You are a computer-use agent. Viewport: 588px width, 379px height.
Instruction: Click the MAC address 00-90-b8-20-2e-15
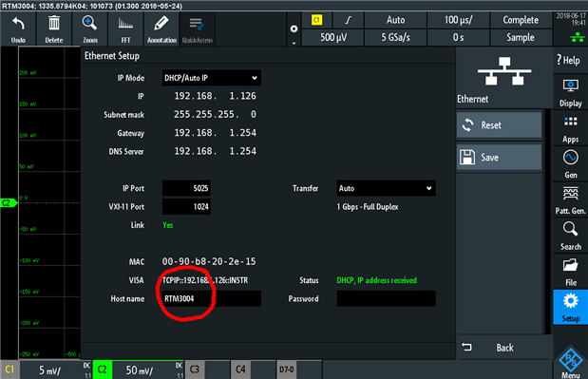click(209, 261)
